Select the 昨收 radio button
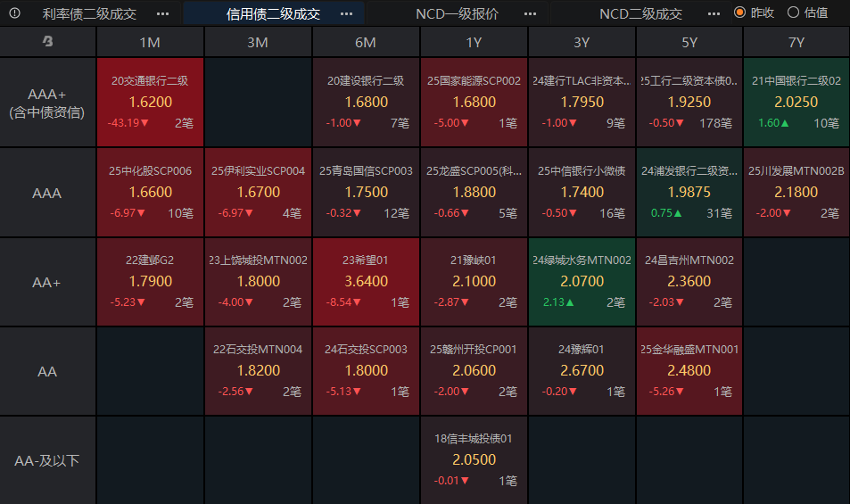Image resolution: width=850 pixels, height=504 pixels. 739,12
